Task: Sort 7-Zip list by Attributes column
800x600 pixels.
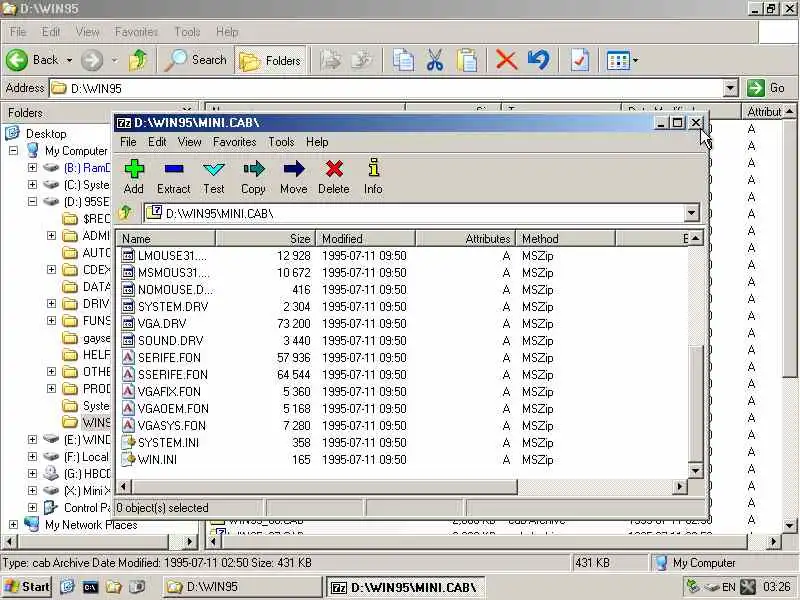Action: [465, 238]
